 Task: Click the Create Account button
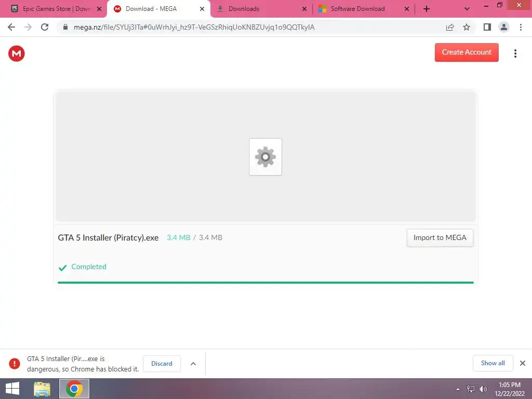[x=467, y=52]
